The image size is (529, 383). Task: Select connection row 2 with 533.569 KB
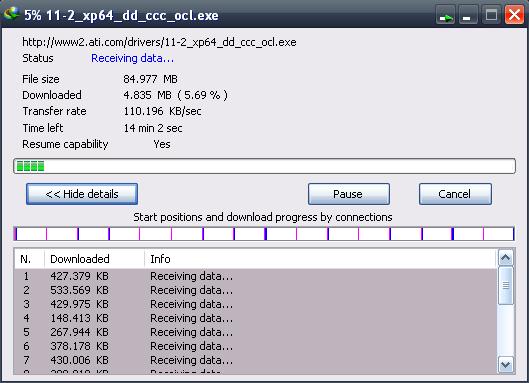(x=255, y=290)
